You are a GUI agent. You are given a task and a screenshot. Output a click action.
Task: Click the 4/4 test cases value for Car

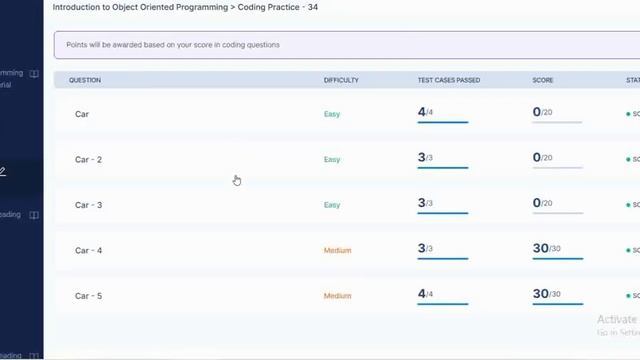coord(425,112)
